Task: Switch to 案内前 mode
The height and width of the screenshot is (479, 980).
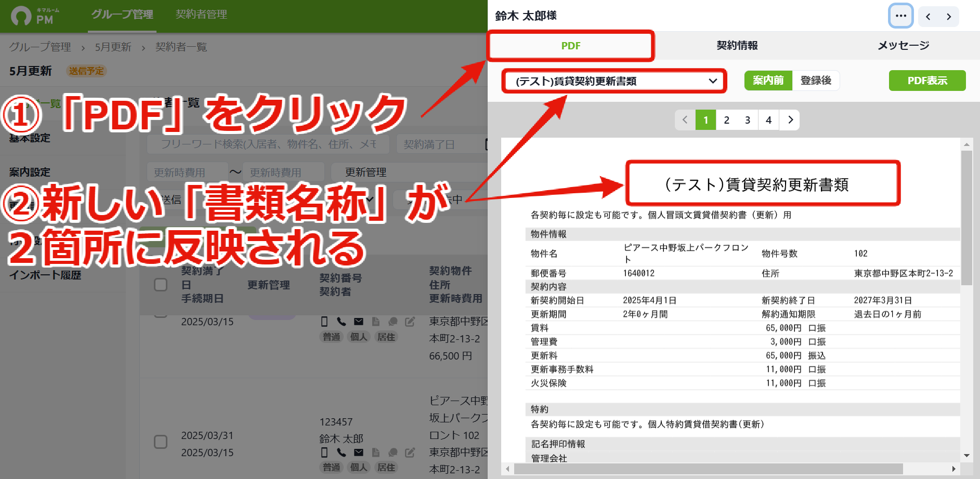Action: pyautogui.click(x=768, y=81)
